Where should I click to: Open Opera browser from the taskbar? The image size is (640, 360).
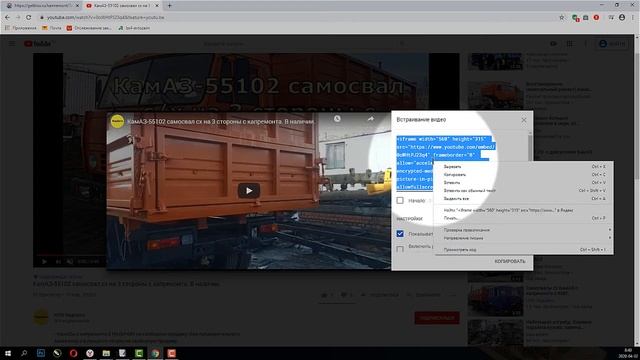[73, 353]
